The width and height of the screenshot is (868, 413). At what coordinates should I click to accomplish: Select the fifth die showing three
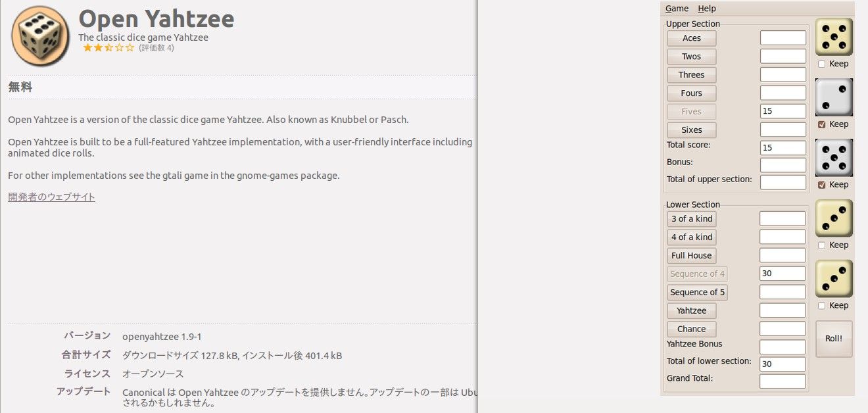(834, 278)
